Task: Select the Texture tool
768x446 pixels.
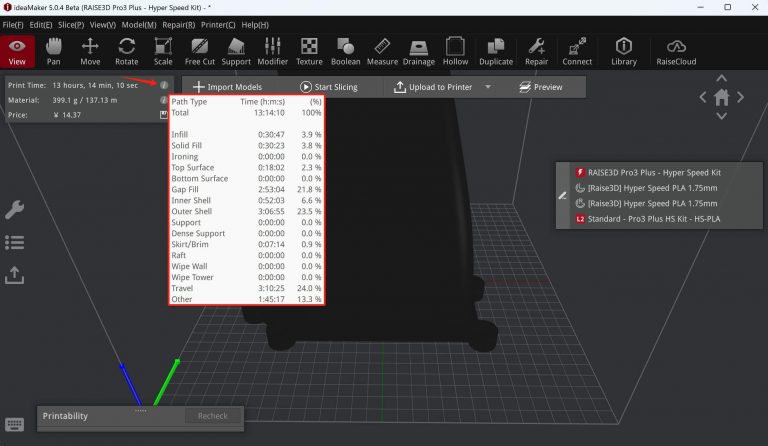Action: click(309, 51)
